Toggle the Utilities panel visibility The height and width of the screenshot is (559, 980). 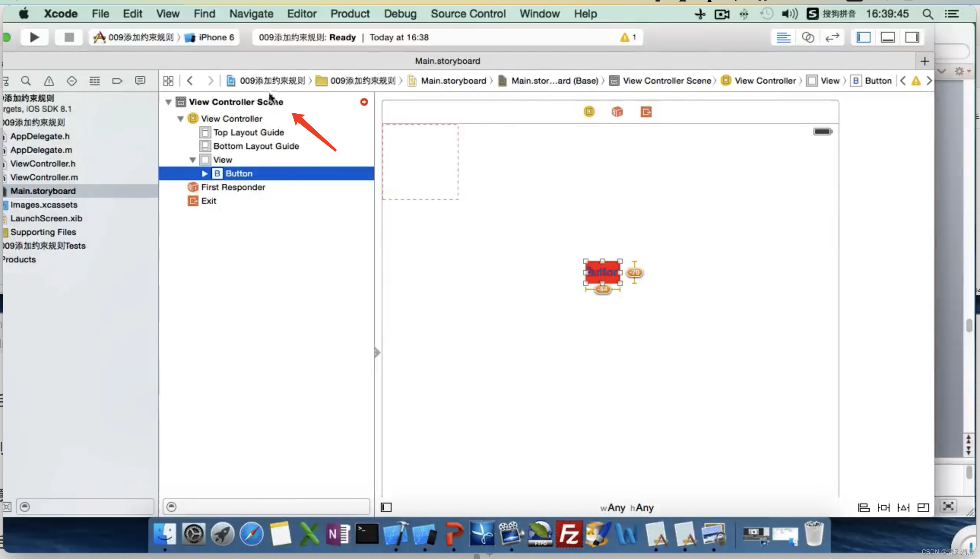912,37
